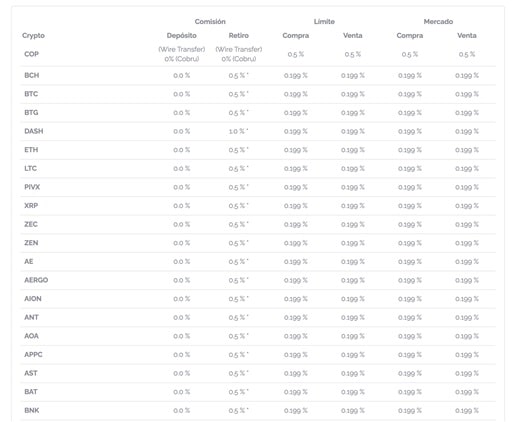Select the Límite Compra column header
516x422 pixels.
tap(296, 36)
